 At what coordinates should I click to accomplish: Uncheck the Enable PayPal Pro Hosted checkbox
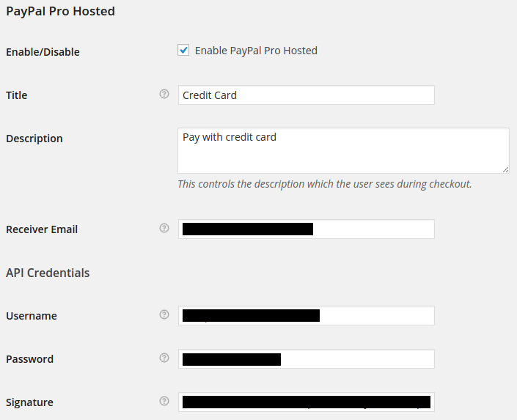pos(183,50)
